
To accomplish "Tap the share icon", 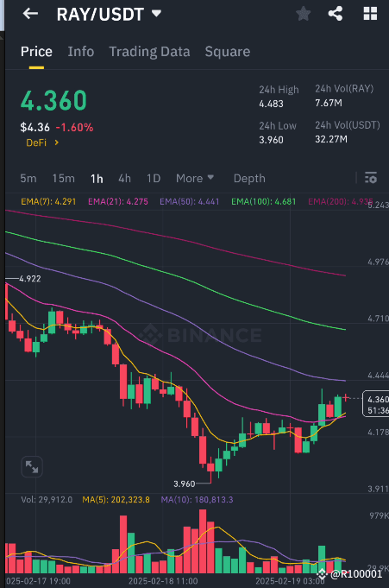I will [336, 14].
